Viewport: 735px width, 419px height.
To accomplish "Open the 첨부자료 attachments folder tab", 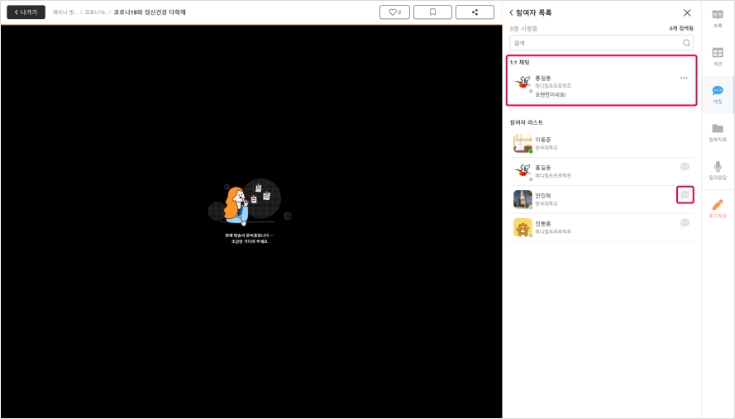I will (x=718, y=132).
